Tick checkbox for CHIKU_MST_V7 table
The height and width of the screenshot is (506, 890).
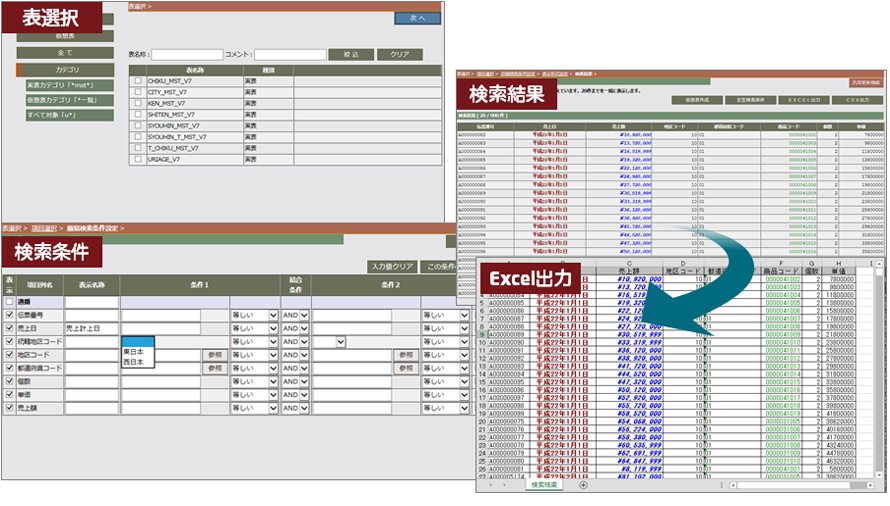pyautogui.click(x=138, y=81)
